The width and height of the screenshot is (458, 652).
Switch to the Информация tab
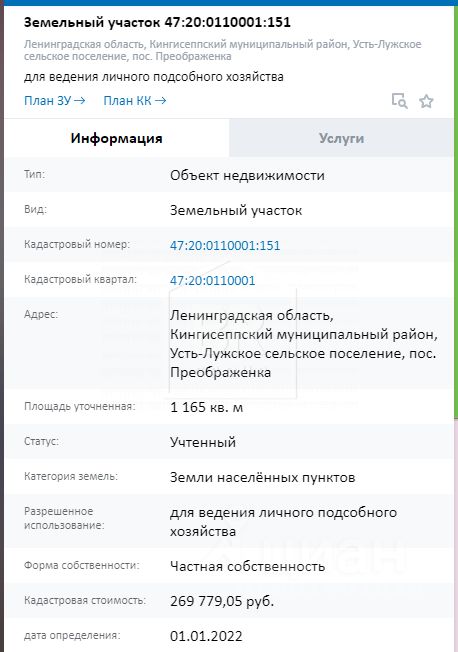point(116,138)
